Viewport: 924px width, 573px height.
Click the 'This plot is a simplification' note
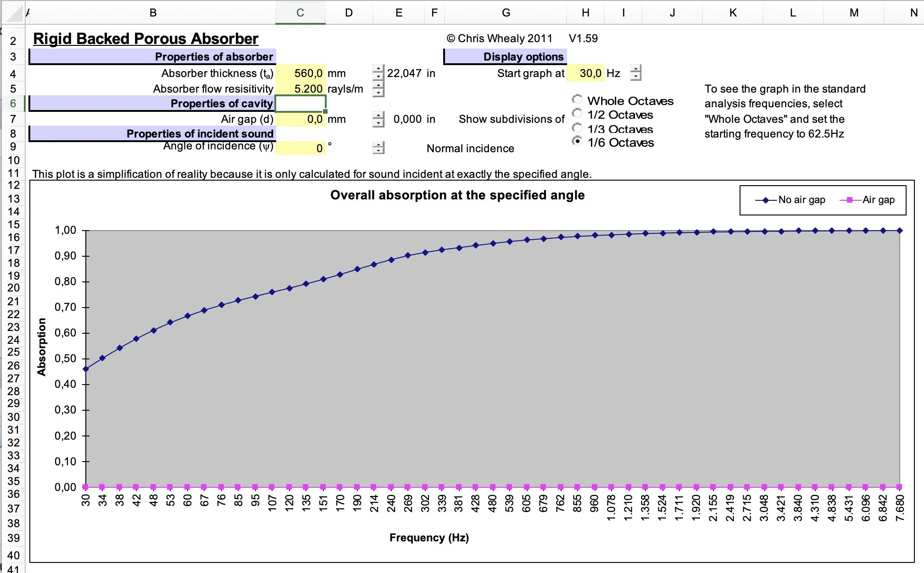pos(312,174)
